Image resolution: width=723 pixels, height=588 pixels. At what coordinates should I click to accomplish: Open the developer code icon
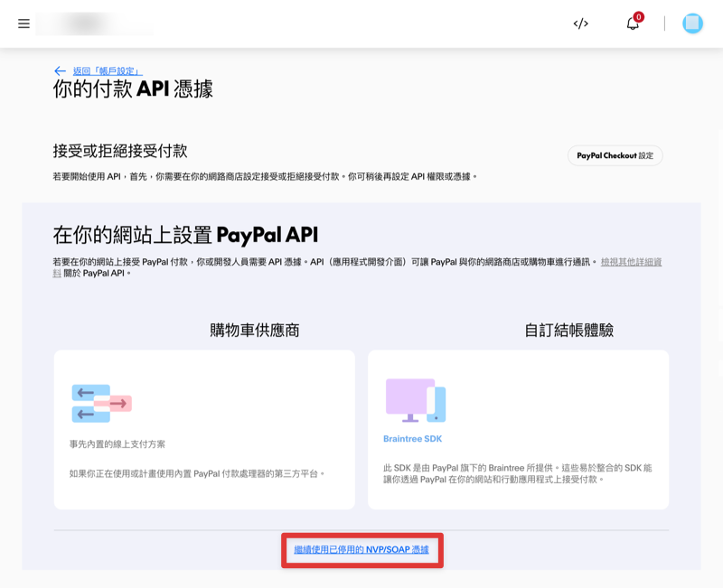[580, 23]
